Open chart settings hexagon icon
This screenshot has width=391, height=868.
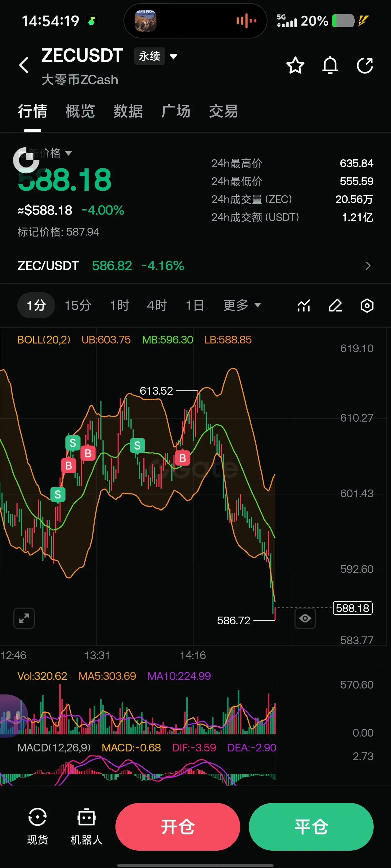[367, 306]
